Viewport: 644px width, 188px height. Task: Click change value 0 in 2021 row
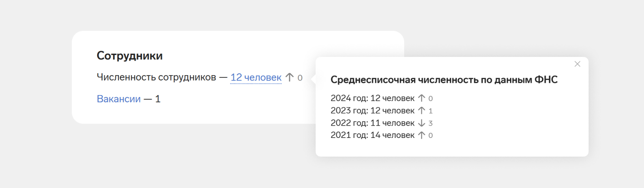[431, 136]
